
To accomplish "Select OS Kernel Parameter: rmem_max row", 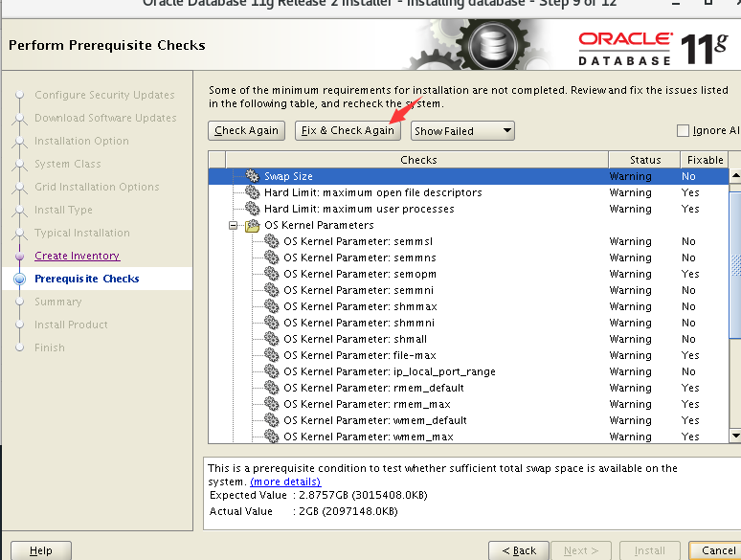I will click(x=468, y=404).
